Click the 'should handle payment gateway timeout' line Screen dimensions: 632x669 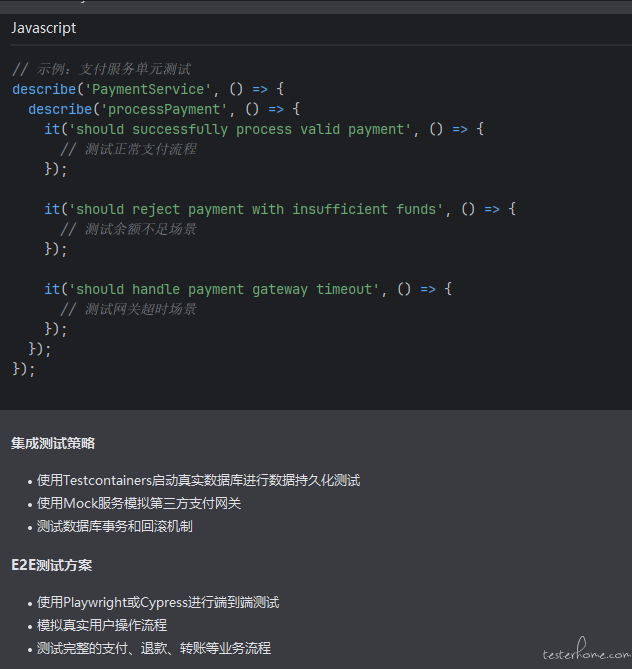[x=248, y=289]
